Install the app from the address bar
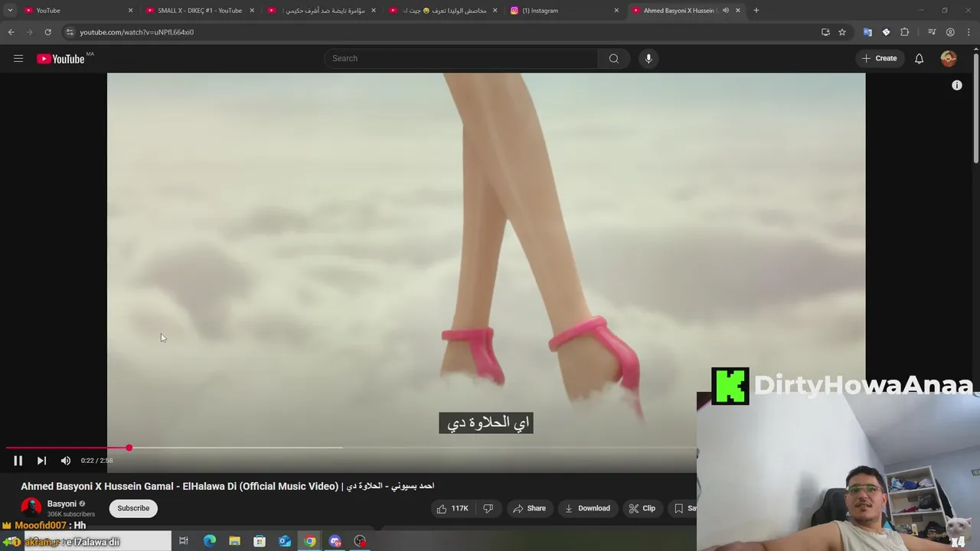The width and height of the screenshot is (980, 551). coord(825,32)
